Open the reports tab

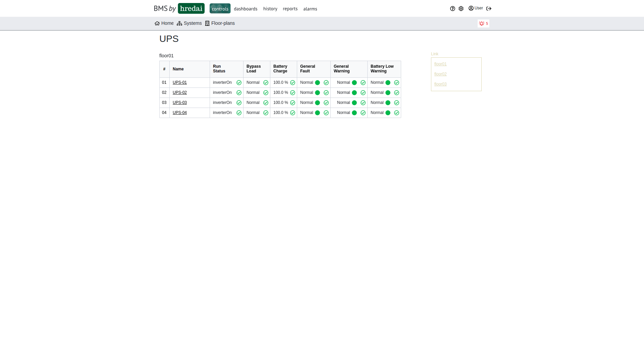[x=290, y=9]
